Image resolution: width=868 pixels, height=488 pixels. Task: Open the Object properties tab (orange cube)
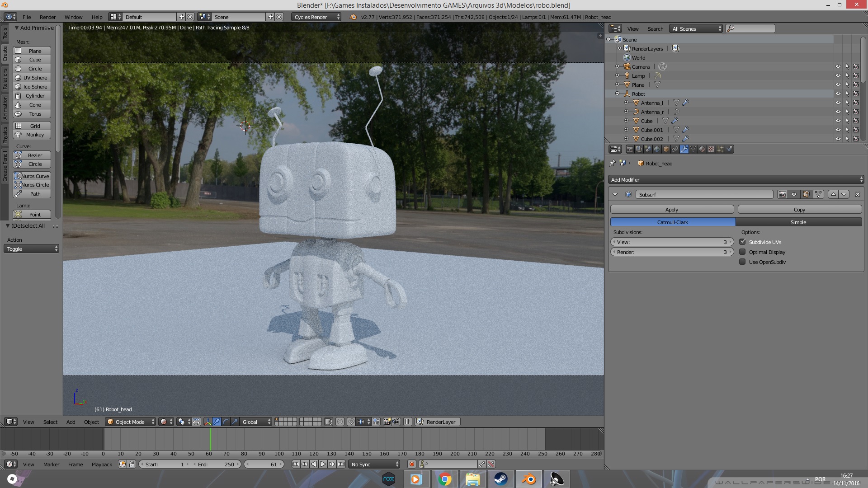pyautogui.click(x=666, y=149)
